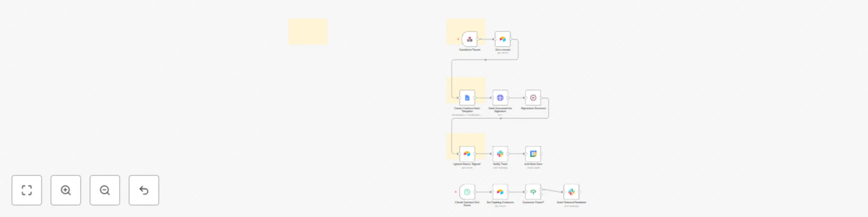This screenshot has height=217, width=868.
Task: Select the Airtable node connected to the webhook
Action: point(503,39)
